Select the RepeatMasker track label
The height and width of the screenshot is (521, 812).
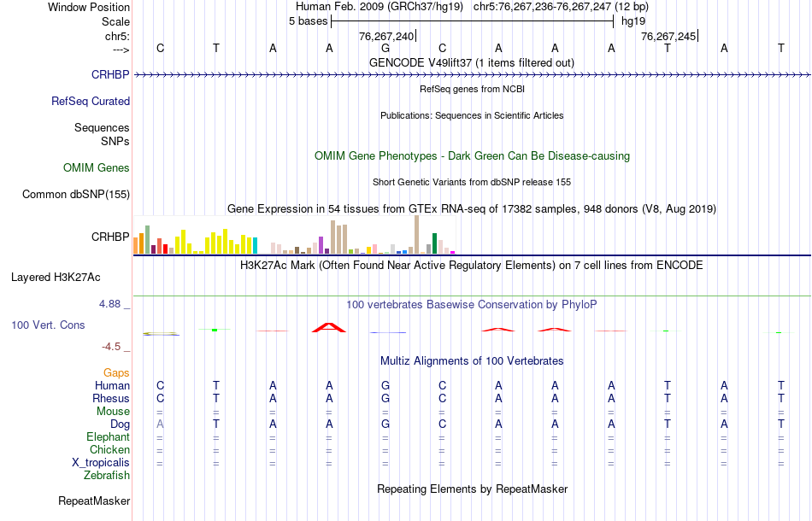pyautogui.click(x=94, y=501)
